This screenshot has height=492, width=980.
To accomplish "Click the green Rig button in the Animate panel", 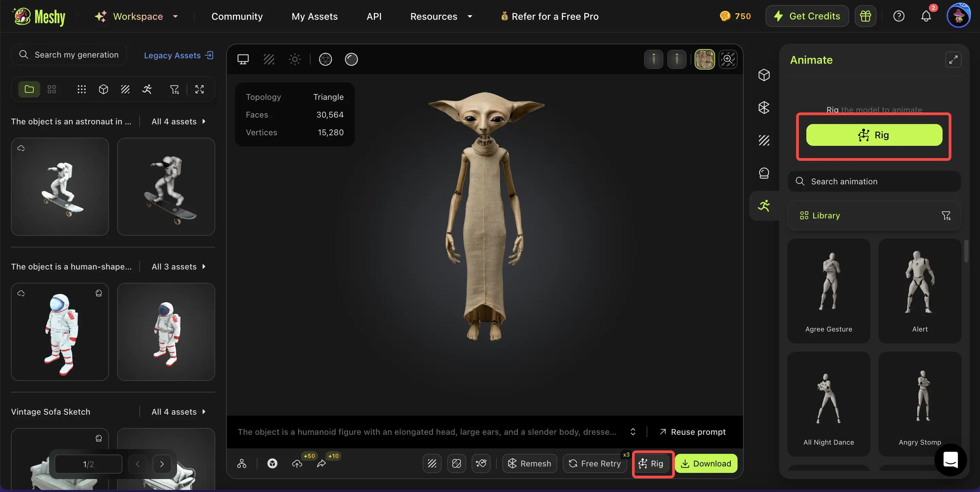I will (x=874, y=135).
